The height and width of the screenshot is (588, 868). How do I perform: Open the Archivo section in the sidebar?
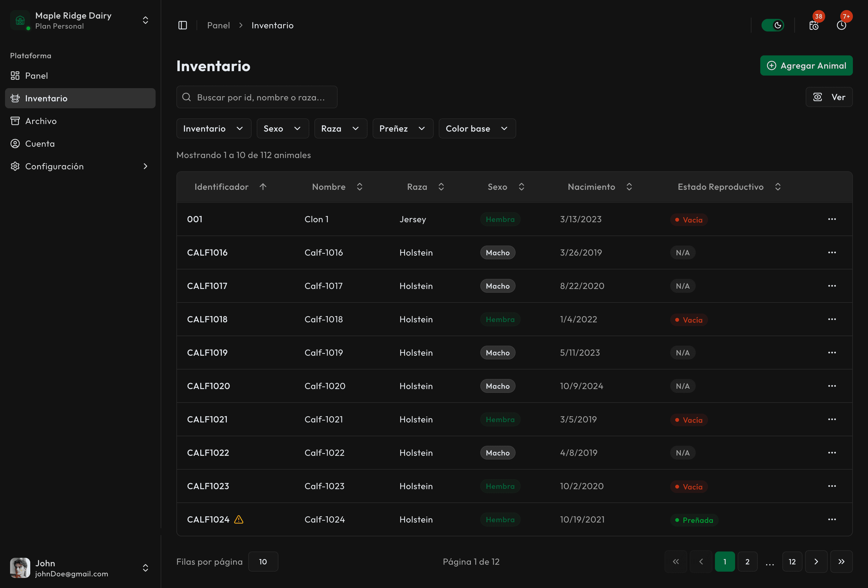point(40,121)
